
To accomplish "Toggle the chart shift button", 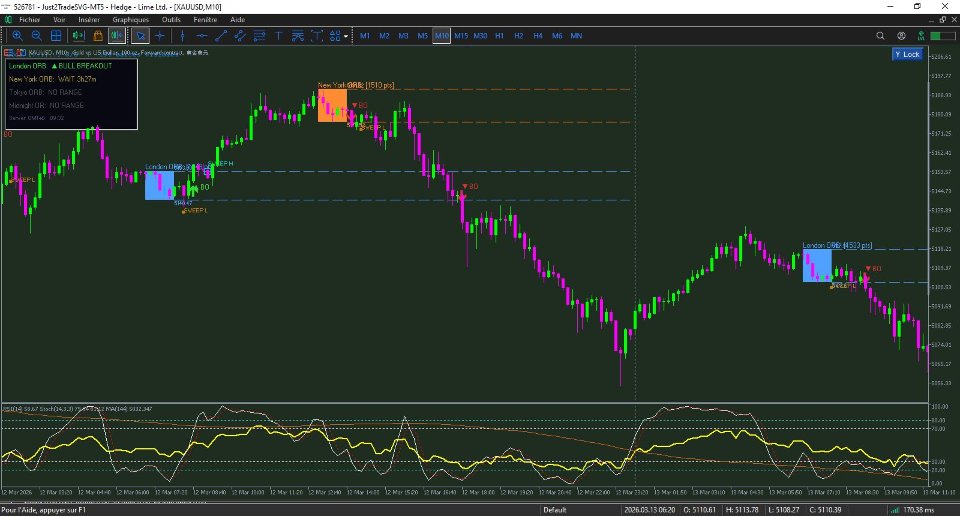I will tap(117, 36).
